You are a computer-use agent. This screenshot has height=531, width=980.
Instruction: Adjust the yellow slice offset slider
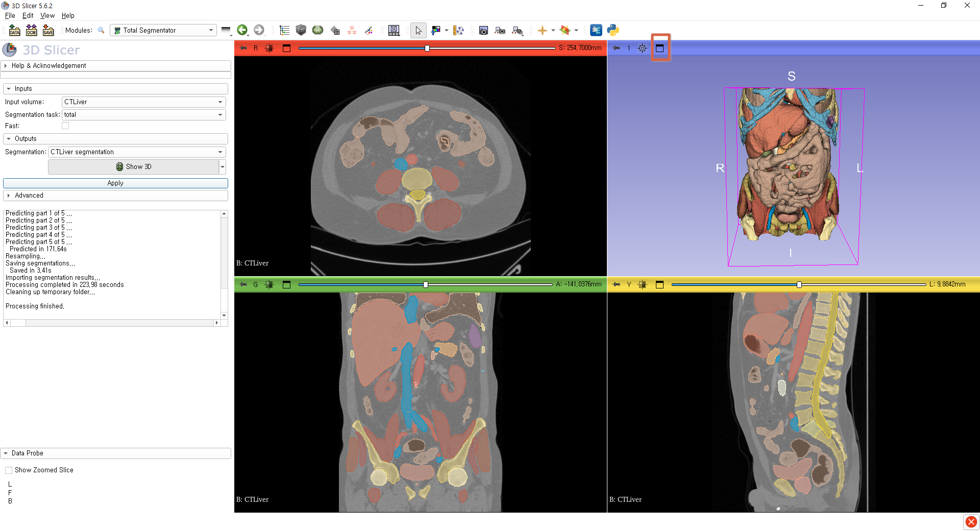click(799, 285)
